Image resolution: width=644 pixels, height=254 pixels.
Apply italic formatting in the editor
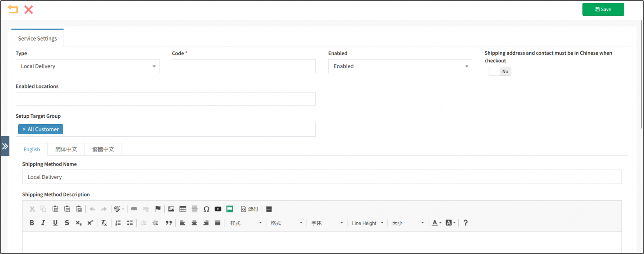click(43, 223)
